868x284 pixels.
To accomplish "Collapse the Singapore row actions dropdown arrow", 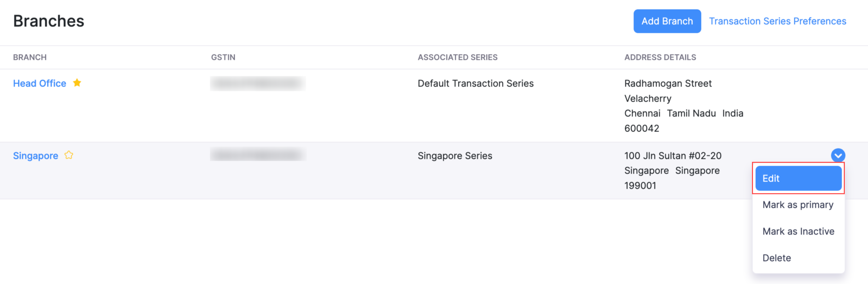I will [x=838, y=155].
